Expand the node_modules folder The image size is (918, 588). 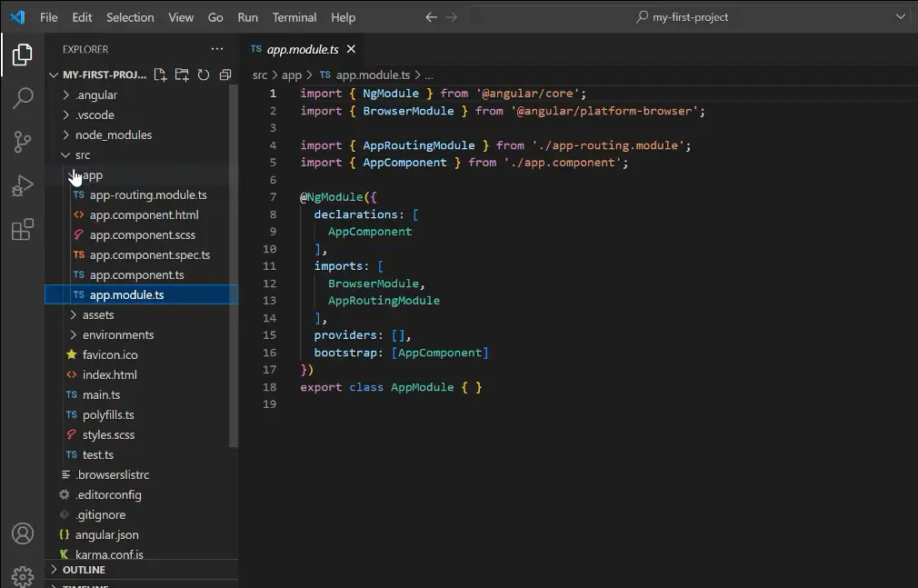click(x=113, y=135)
